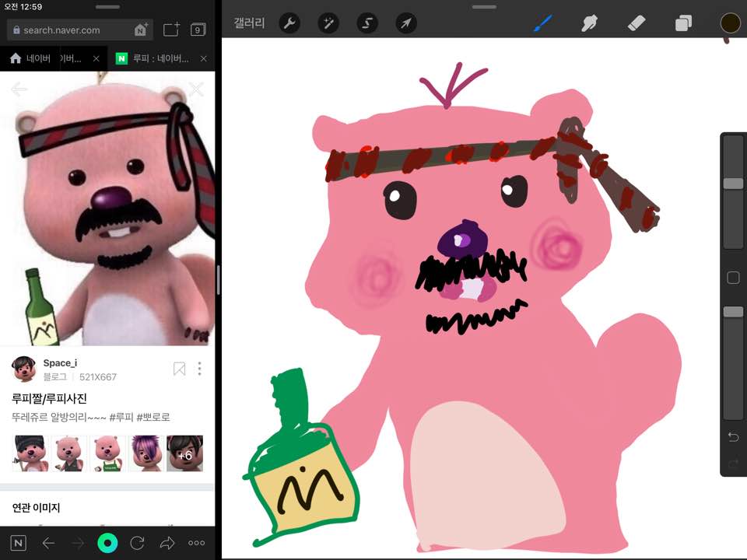
Task: Open the Adjustments magic wand menu
Action: pos(328,23)
